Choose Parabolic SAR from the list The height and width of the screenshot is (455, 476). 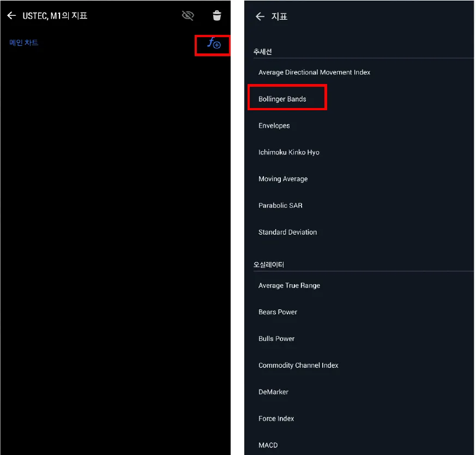[x=280, y=206]
